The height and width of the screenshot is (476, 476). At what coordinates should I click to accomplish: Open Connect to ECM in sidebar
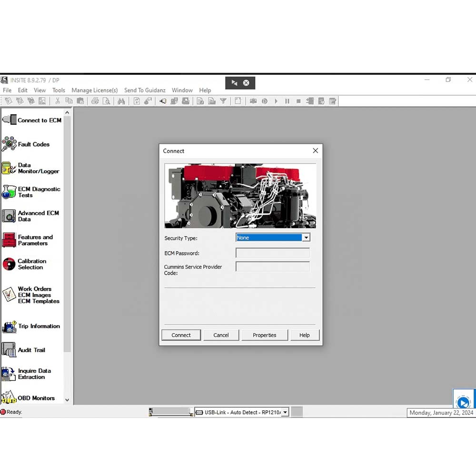pos(32,120)
